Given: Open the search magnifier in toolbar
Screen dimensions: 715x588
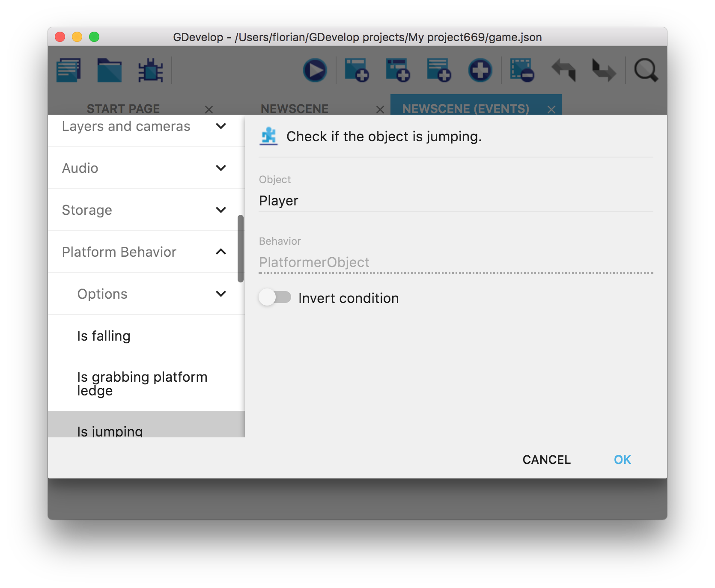Looking at the screenshot, I should tap(646, 70).
